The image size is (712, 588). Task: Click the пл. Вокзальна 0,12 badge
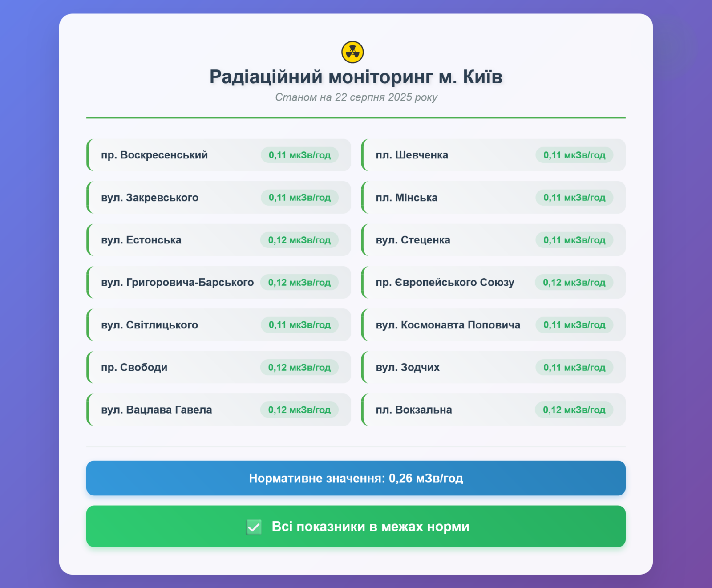[x=574, y=410]
